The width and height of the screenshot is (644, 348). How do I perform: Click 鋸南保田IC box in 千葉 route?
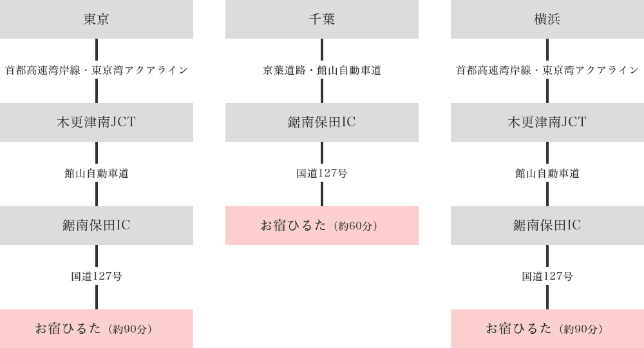[321, 122]
